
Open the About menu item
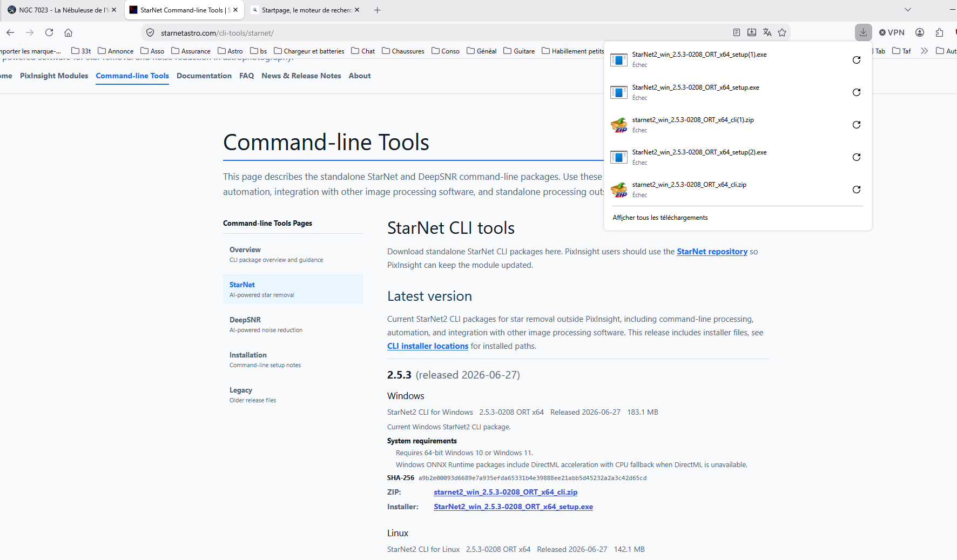coord(360,76)
